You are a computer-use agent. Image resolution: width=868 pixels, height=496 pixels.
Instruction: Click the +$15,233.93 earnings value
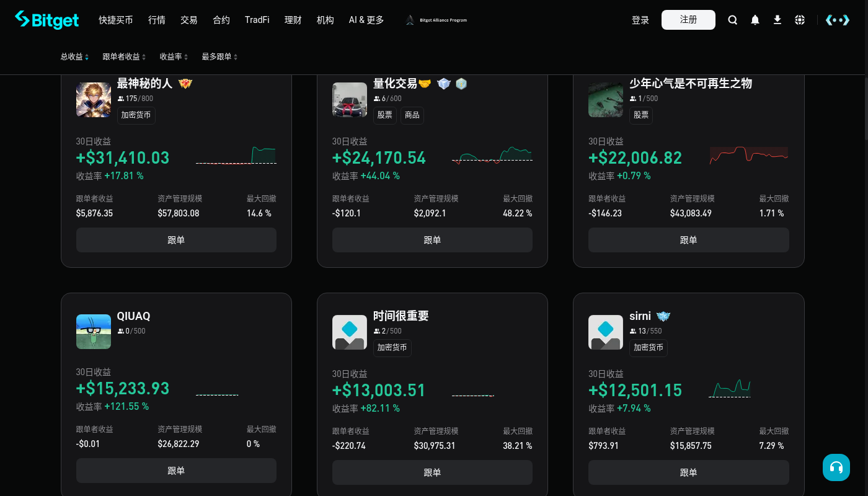tap(123, 388)
